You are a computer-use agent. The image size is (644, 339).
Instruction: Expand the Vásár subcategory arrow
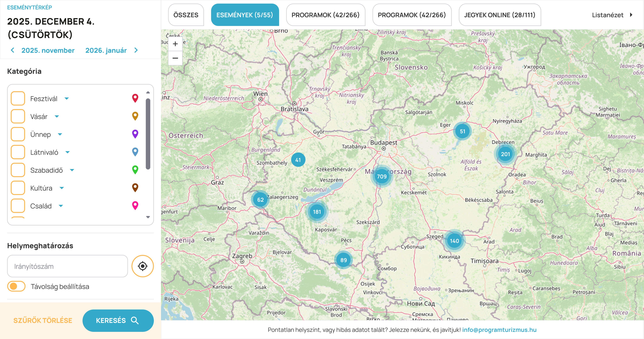(57, 116)
